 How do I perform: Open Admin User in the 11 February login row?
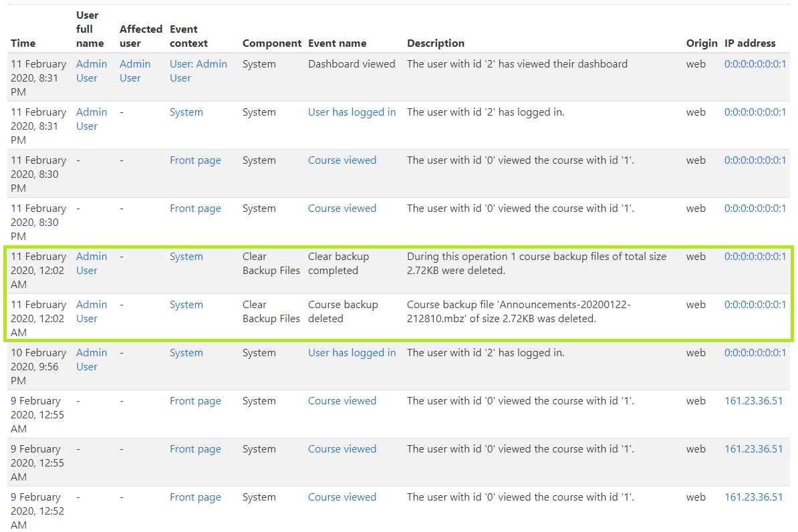pos(92,119)
